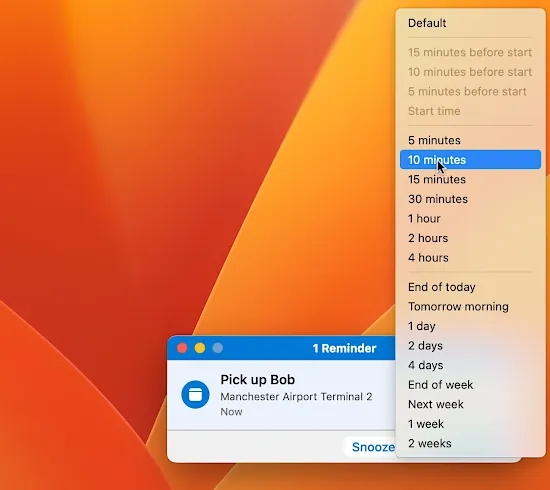Choose 2 hours in snooze menu
This screenshot has height=490, width=550.
[x=470, y=238]
